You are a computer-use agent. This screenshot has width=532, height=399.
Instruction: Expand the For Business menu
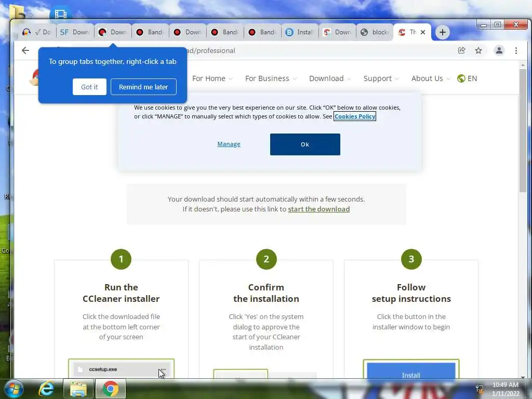click(271, 78)
